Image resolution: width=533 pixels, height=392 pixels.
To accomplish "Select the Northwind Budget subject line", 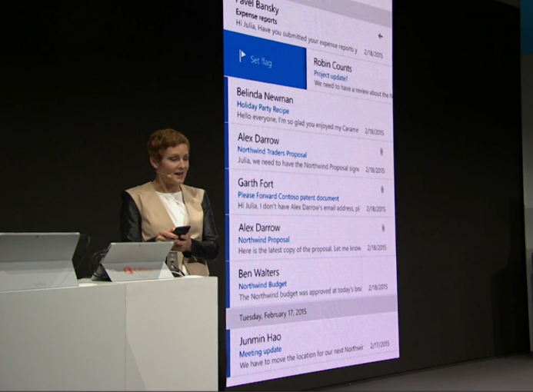I will pyautogui.click(x=262, y=284).
